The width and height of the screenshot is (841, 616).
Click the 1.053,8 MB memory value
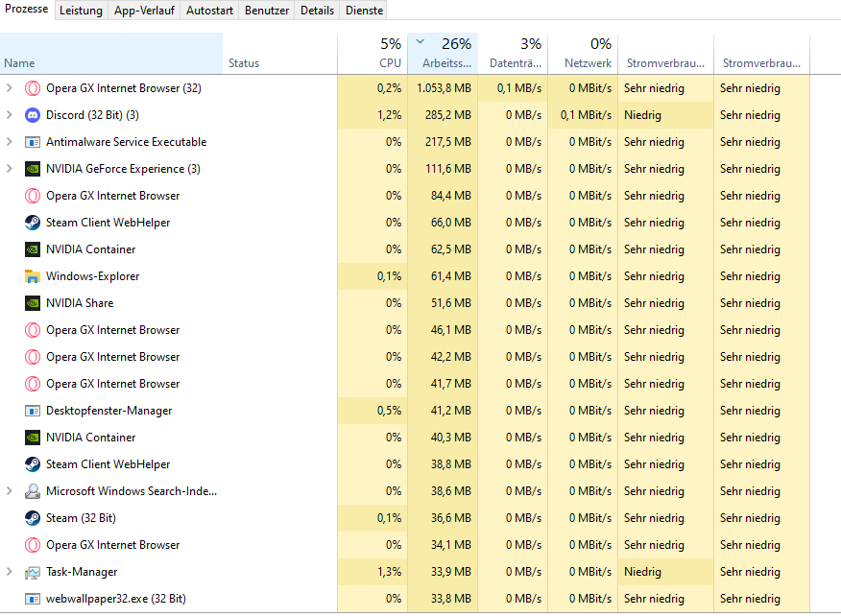click(444, 88)
